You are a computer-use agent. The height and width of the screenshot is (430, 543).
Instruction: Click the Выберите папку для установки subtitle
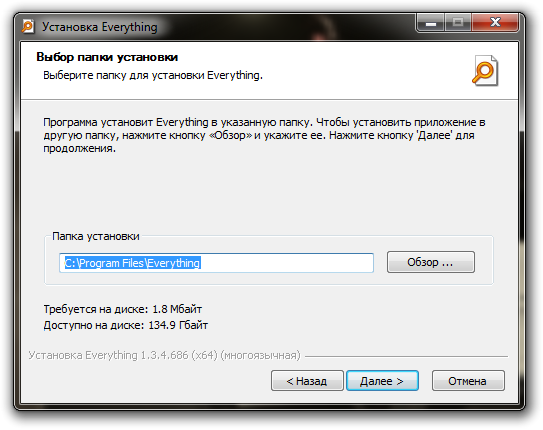pos(153,75)
